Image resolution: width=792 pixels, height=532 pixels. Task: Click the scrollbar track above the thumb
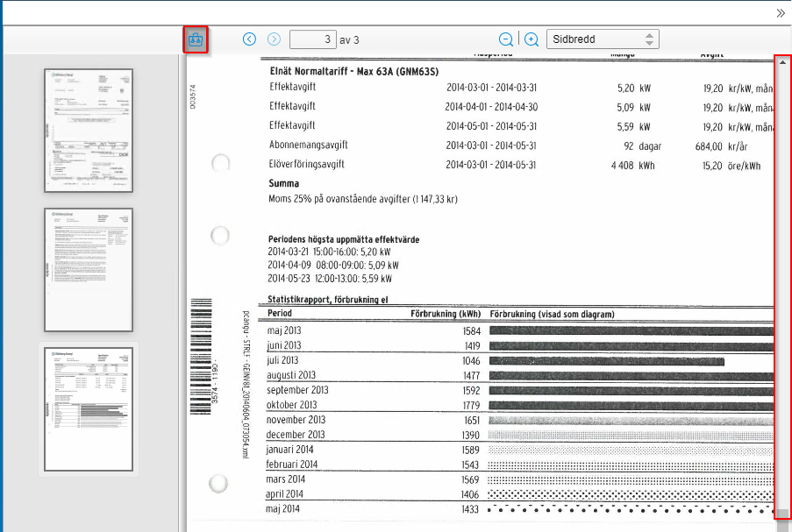point(784,263)
